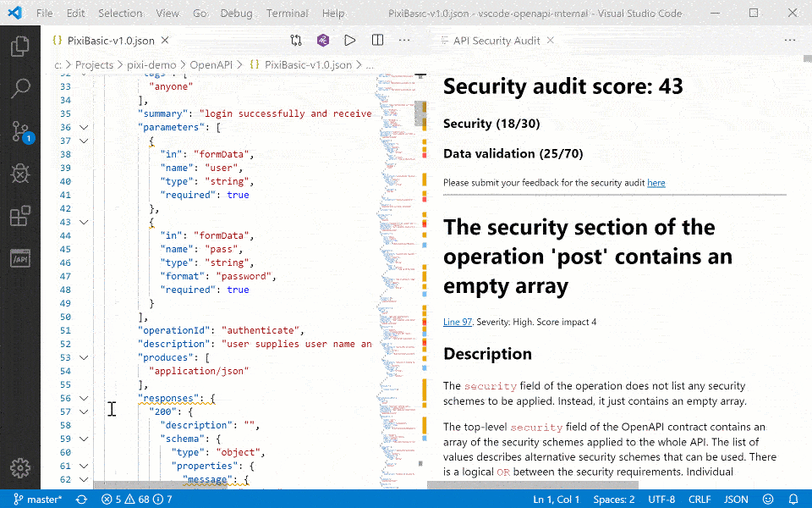812x508 pixels.
Task: Click the OpenAPI breadcrumb segment
Action: [211, 65]
